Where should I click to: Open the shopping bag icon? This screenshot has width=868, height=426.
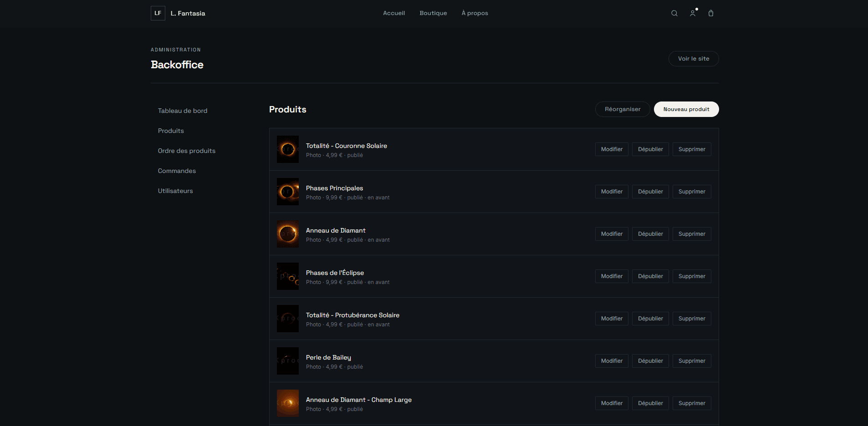pyautogui.click(x=711, y=13)
